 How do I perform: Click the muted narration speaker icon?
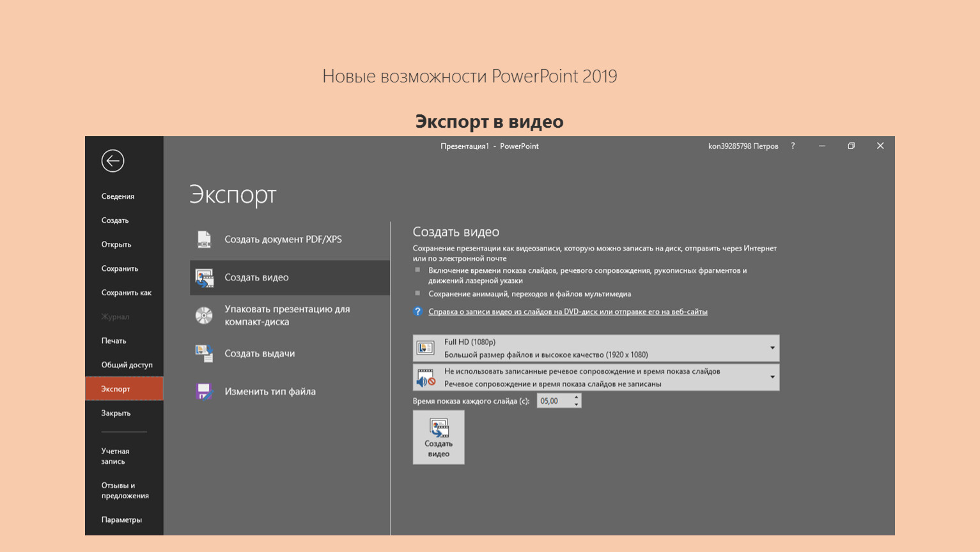pyautogui.click(x=425, y=378)
